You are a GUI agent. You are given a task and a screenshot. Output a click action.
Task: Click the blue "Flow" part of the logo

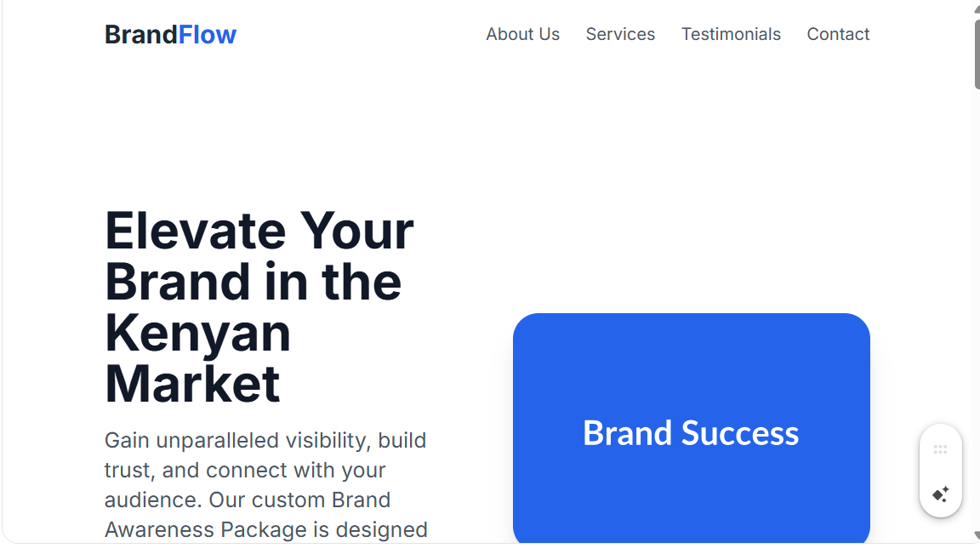tap(208, 34)
